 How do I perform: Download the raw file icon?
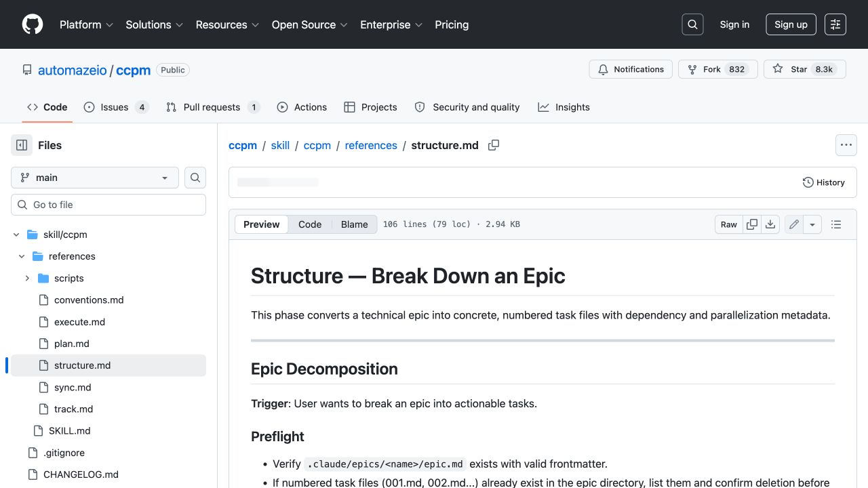[770, 224]
